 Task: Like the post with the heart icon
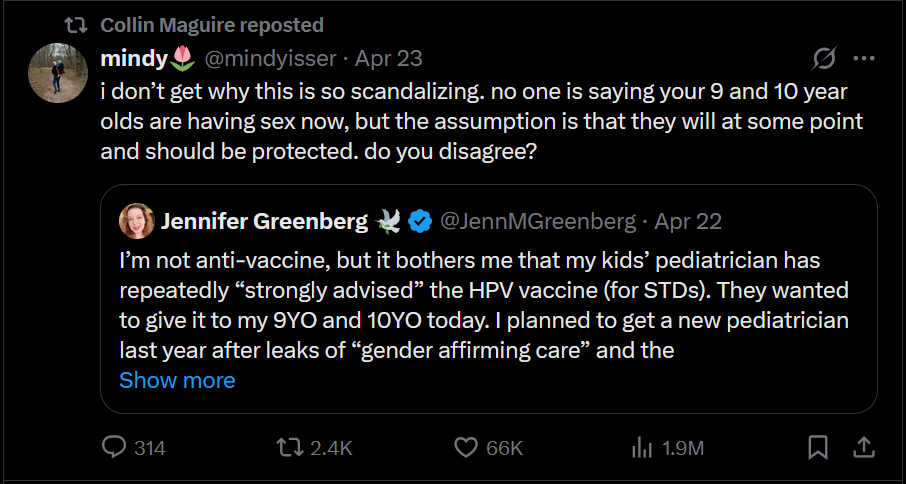click(466, 448)
